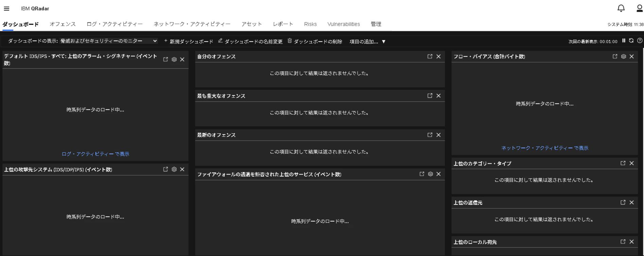
Task: Expand the 項目の追加 menu
Action: 367,42
